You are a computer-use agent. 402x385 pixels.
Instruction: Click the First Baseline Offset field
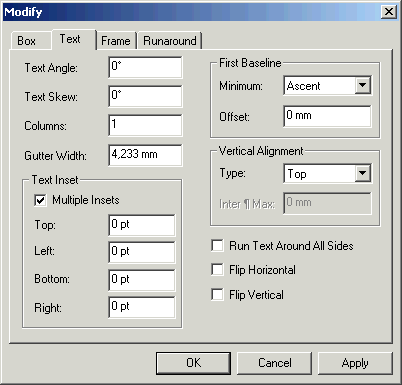[x=327, y=116]
